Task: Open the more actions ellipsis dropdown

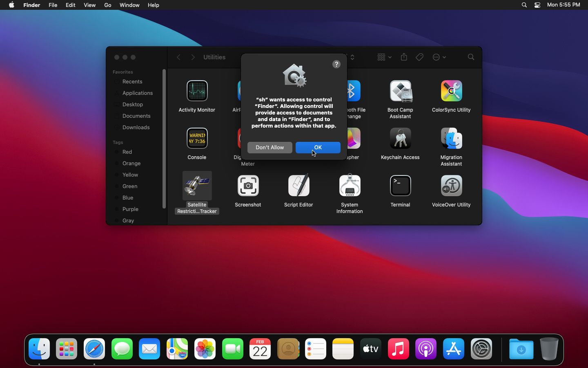Action: point(439,57)
